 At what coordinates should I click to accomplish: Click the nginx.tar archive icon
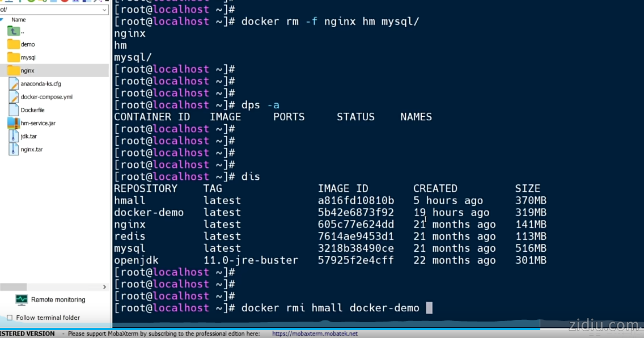point(13,150)
